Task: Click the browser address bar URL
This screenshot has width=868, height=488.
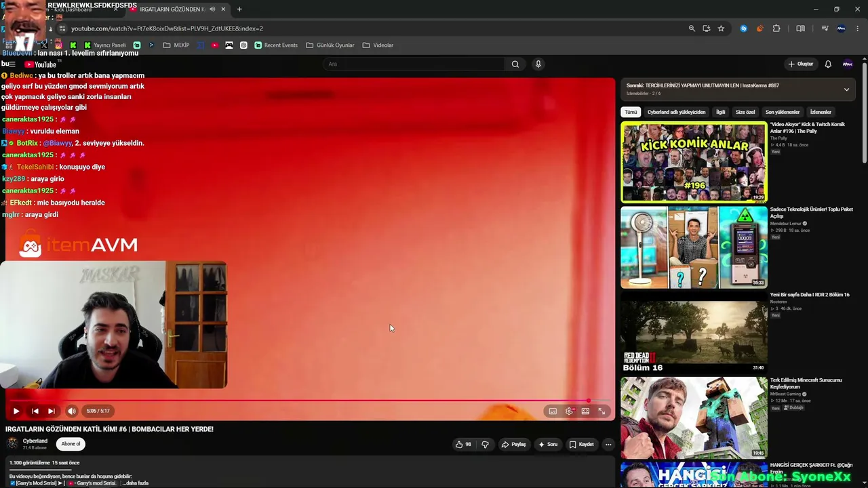Action: tap(167, 28)
